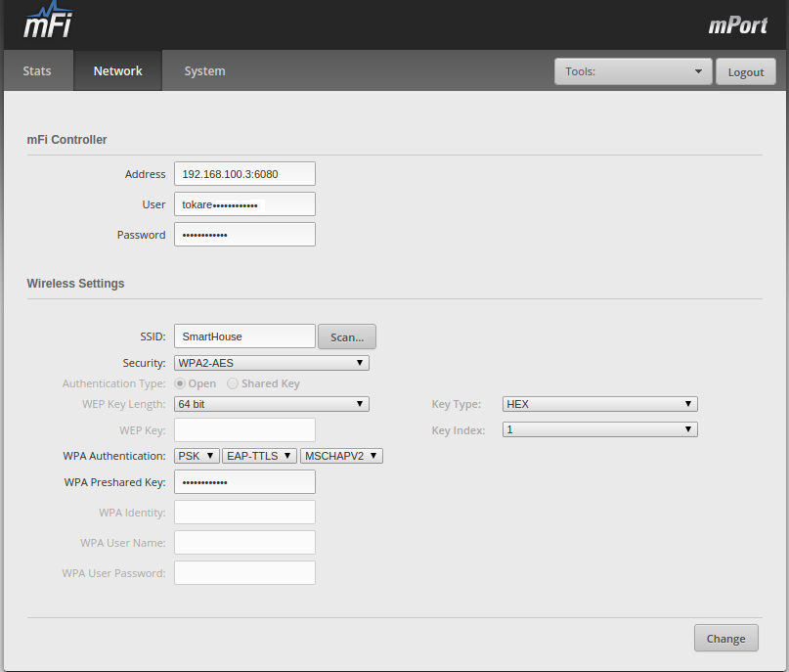The height and width of the screenshot is (672, 789).
Task: Click the Change button
Action: tap(725, 639)
